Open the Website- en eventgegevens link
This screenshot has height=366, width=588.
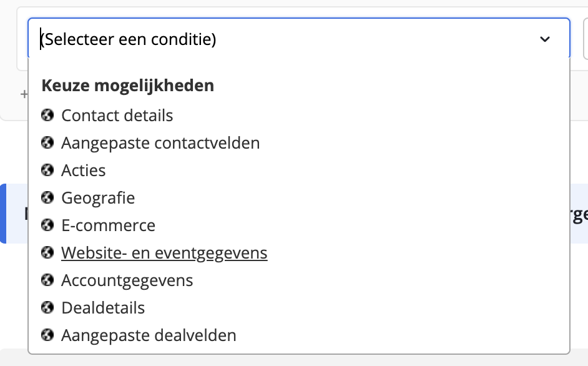(164, 253)
